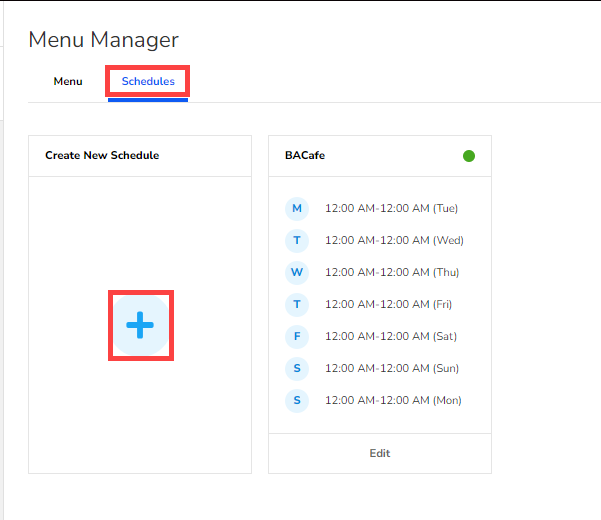
Task: Click the time range ending (Thu)
Action: (x=392, y=273)
